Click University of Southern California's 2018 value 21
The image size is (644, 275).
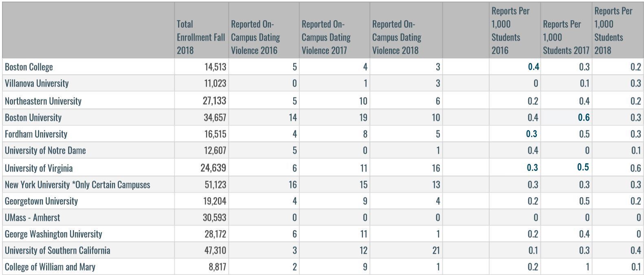436,250
